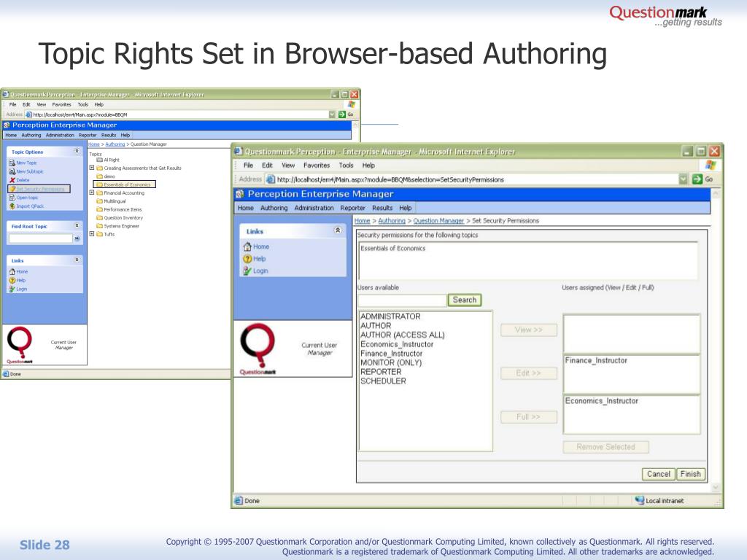Click Authoring breadcrumb link in front window
747x560 pixels.
coord(392,220)
